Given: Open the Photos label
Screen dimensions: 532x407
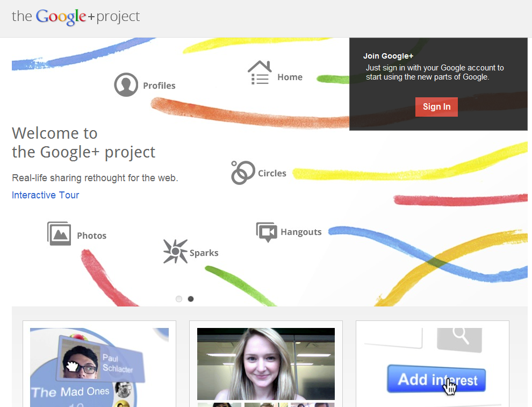Looking at the screenshot, I should pyautogui.click(x=91, y=235).
